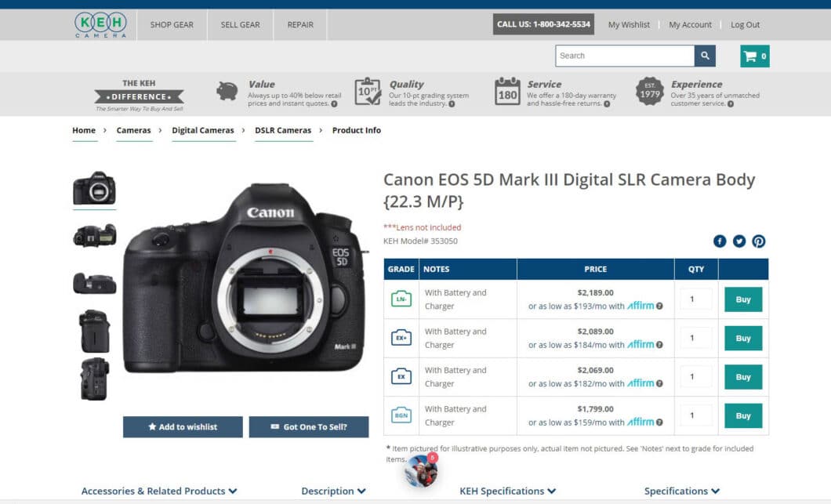The height and width of the screenshot is (504, 831).
Task: Click the EX grade icon
Action: click(401, 376)
